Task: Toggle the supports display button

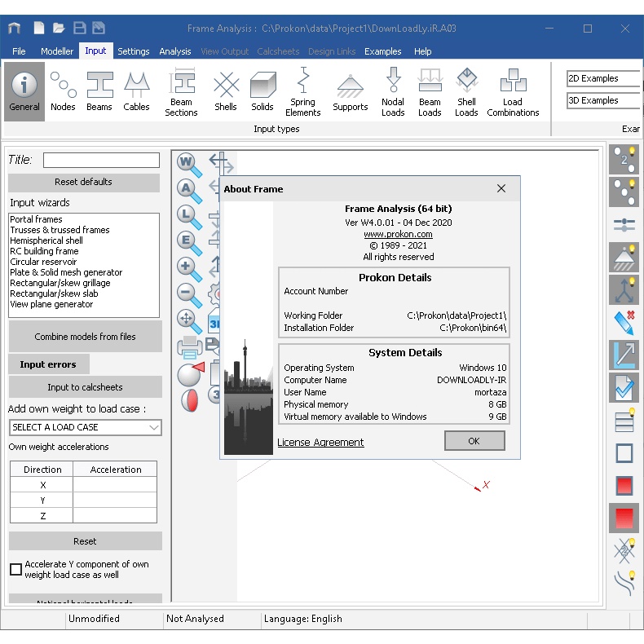Action: click(x=624, y=258)
